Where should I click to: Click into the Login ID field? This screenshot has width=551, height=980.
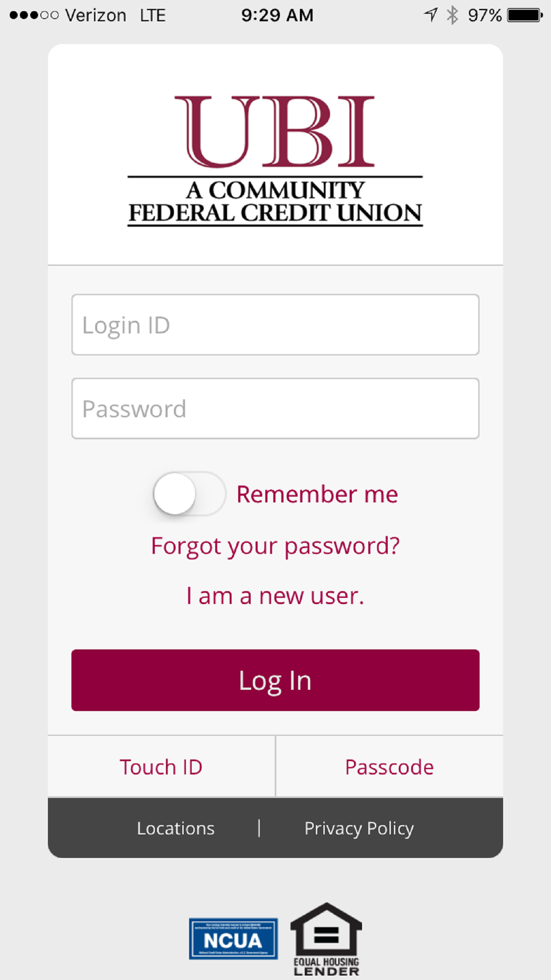point(275,325)
